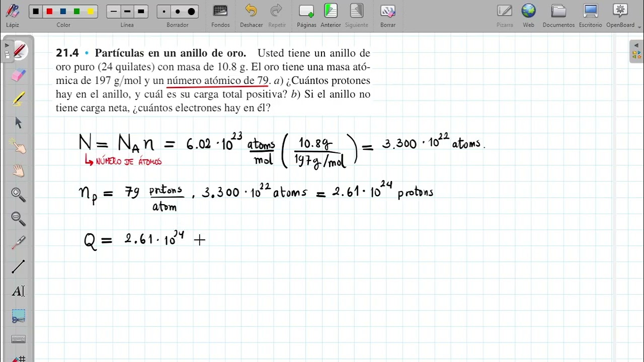
Task: Show the virtual keyboard
Action: point(19,339)
